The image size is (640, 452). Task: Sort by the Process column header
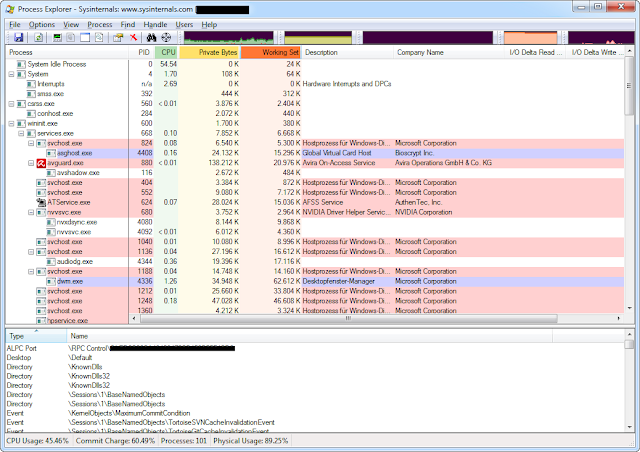point(67,52)
